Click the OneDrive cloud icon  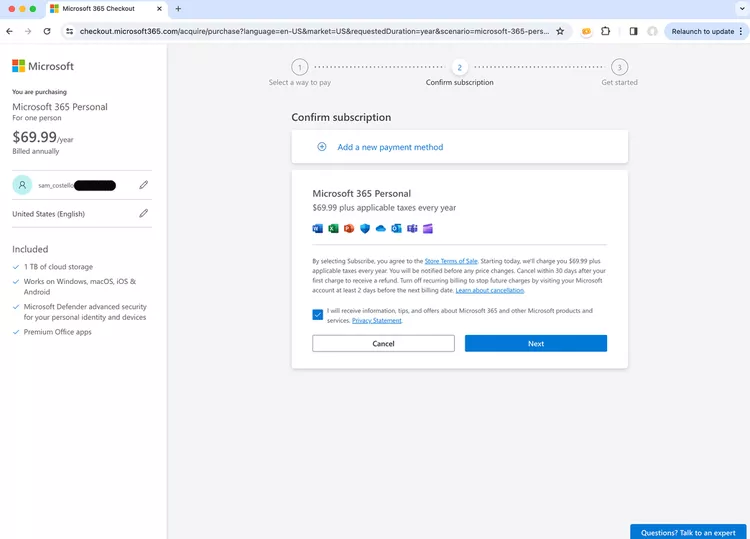(x=381, y=229)
